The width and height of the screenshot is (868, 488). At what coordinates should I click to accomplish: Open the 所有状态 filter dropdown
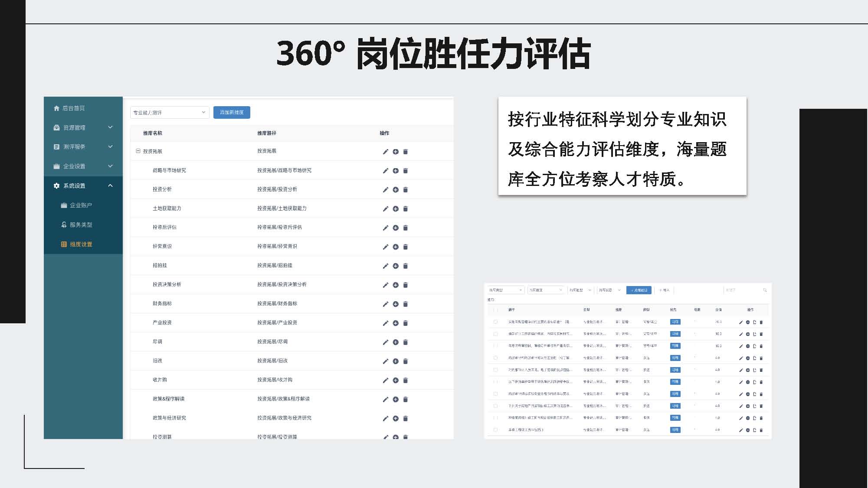(609, 290)
